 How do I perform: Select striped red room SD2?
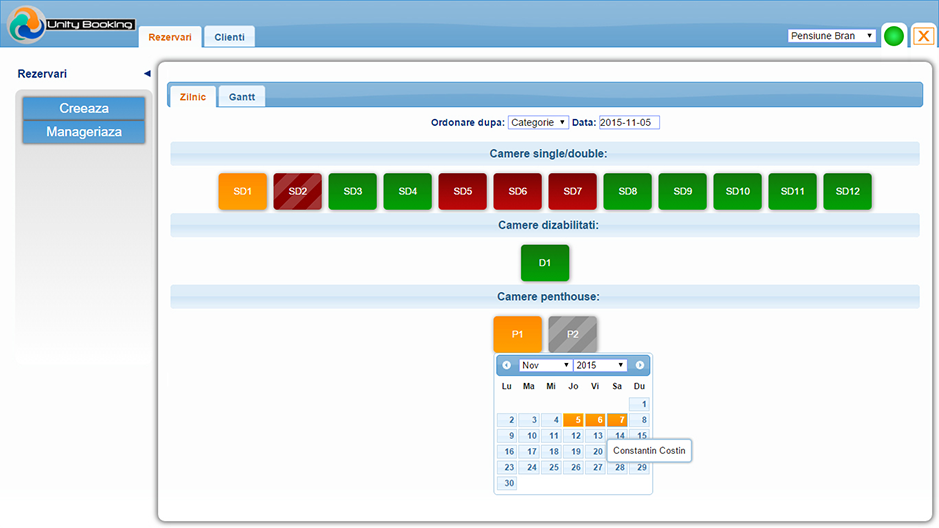pos(298,191)
